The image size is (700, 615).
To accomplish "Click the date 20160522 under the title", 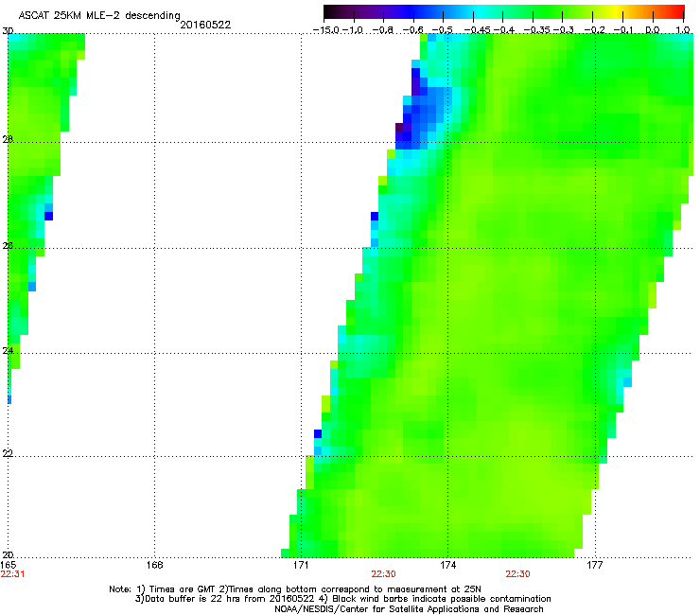I will point(205,25).
